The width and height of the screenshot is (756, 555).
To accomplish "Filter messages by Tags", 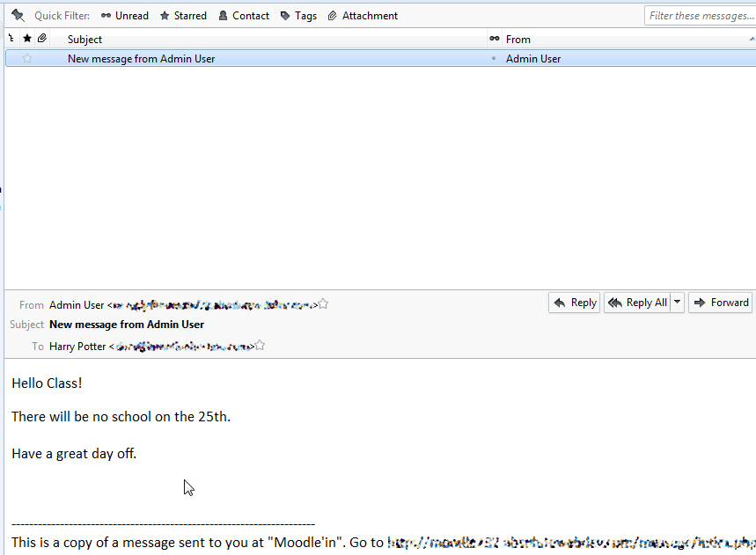I will click(298, 16).
